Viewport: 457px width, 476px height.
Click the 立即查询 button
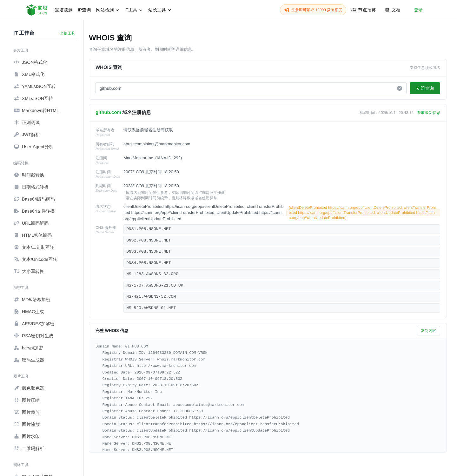425,88
